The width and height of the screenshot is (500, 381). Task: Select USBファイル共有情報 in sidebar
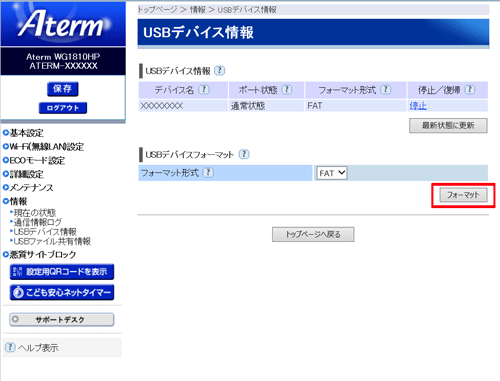click(x=52, y=241)
